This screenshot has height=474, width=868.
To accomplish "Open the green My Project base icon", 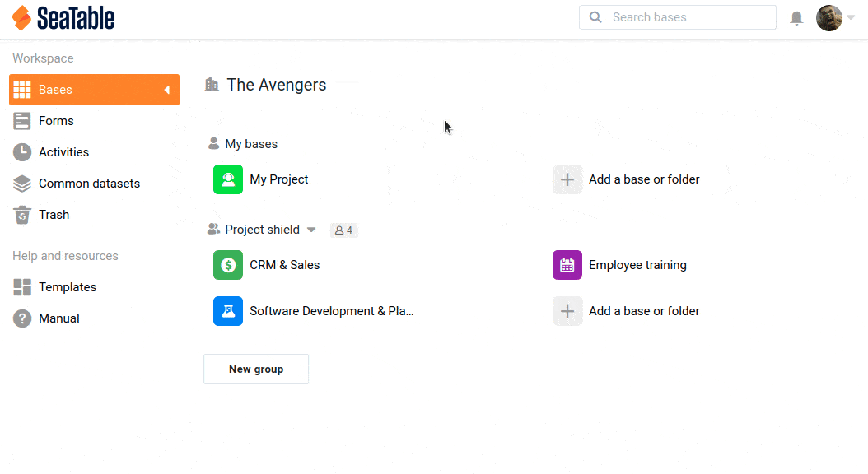I will coord(228,179).
